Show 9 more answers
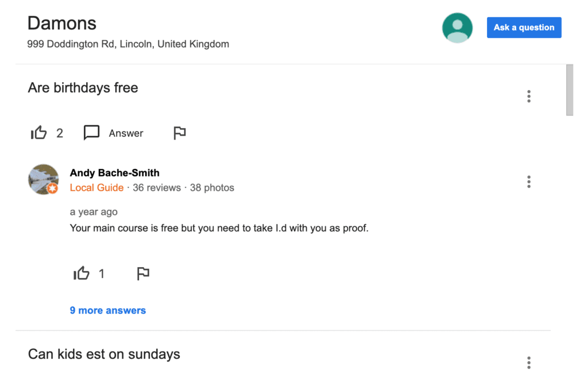Image resolution: width=588 pixels, height=386 pixels. click(x=107, y=310)
